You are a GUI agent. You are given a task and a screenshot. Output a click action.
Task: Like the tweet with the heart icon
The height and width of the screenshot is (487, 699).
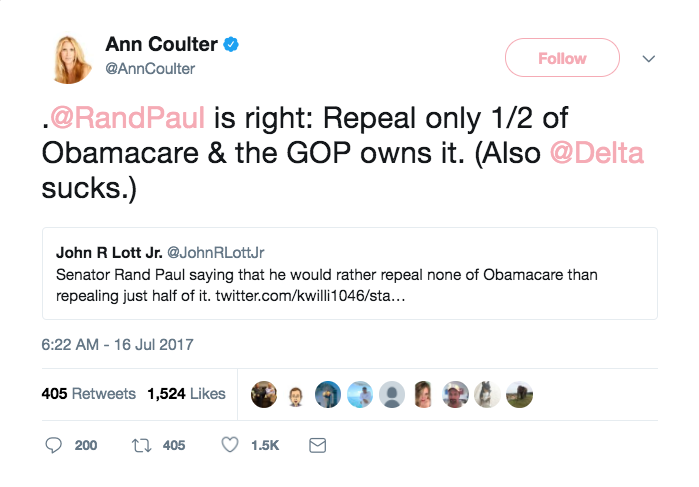click(x=230, y=445)
